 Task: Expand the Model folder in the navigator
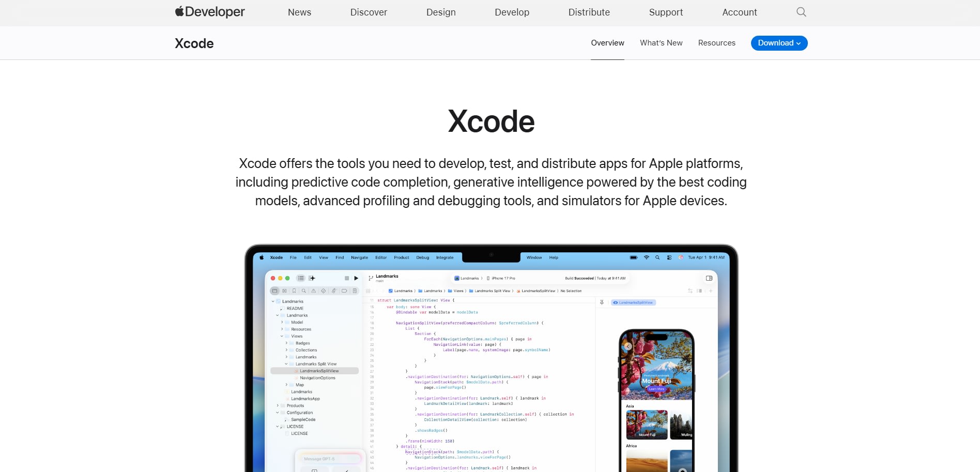point(281,322)
